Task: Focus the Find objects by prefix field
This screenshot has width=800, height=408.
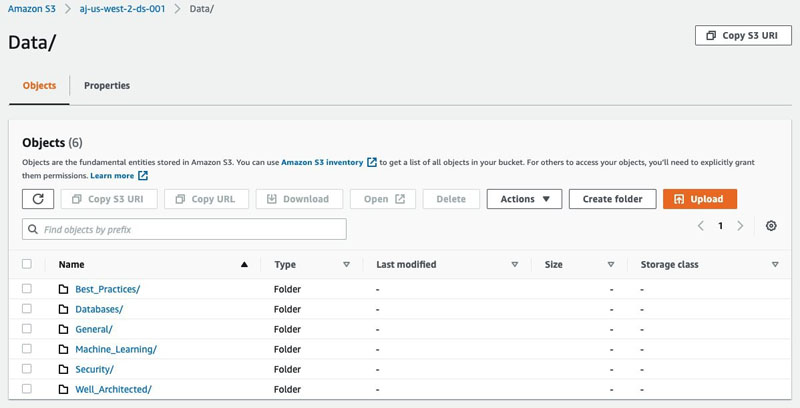Action: point(184,230)
